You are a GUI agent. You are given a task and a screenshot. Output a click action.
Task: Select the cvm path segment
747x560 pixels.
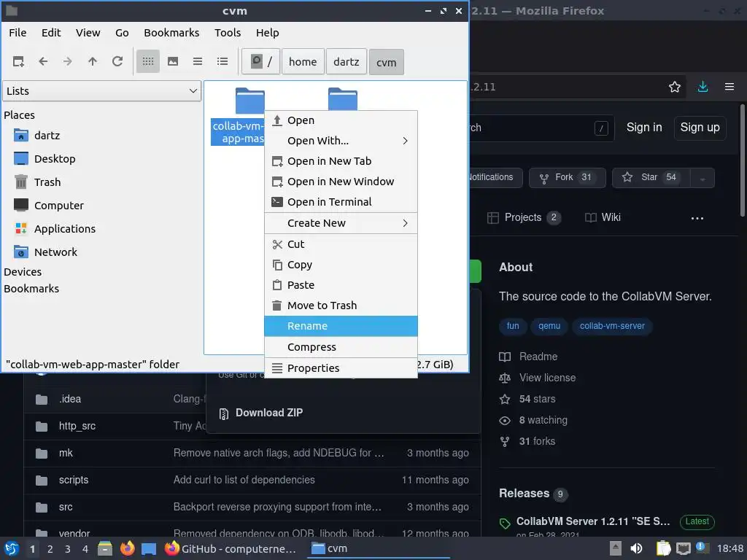(x=387, y=62)
